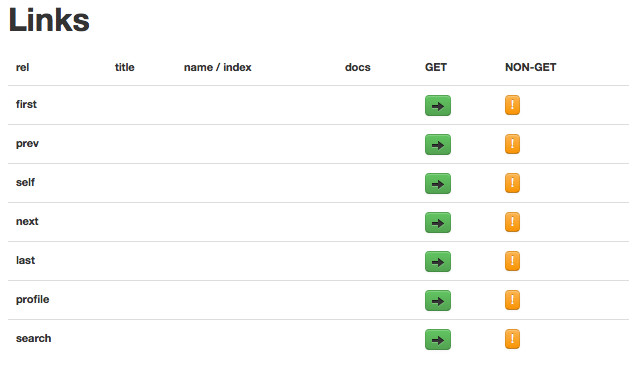This screenshot has width=644, height=375.
Task: Click the rel column header
Action: (x=23, y=67)
